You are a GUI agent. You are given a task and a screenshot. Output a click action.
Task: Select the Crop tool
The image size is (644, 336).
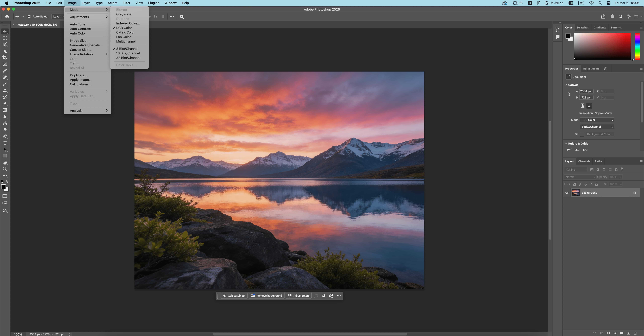[x=5, y=58]
